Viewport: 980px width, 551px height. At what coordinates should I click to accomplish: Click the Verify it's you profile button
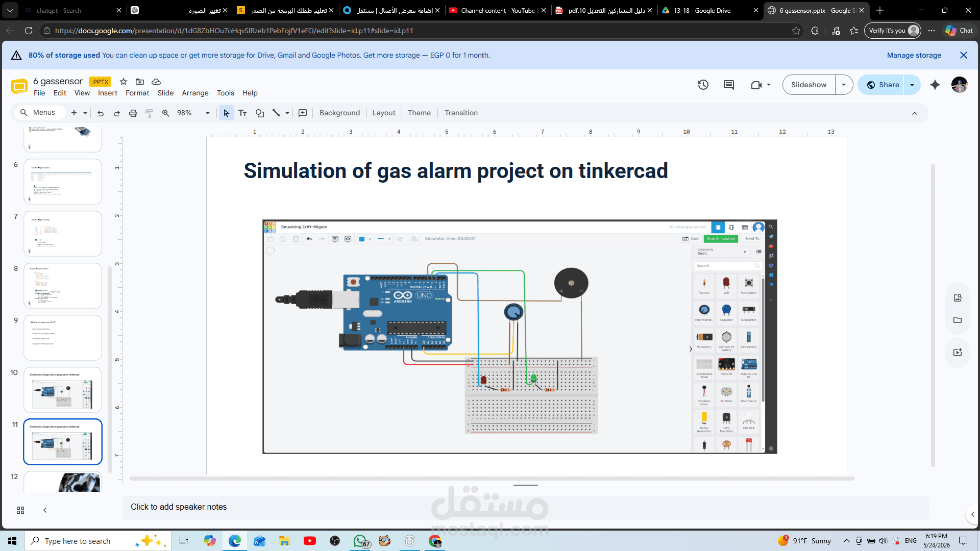893,31
